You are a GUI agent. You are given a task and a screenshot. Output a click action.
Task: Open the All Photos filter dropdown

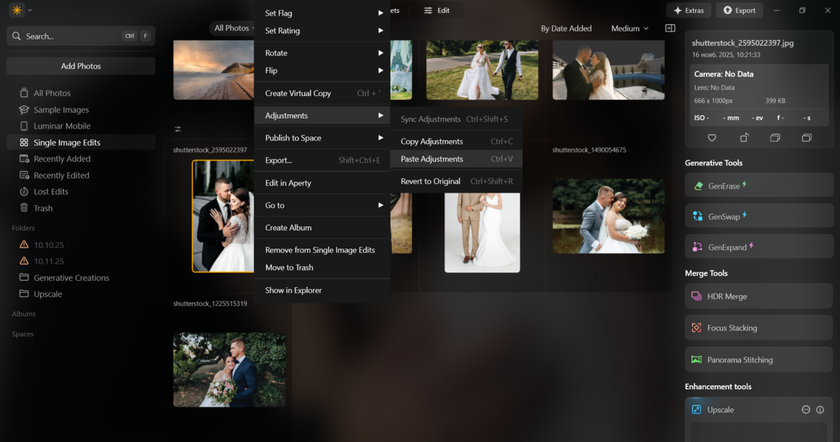click(235, 28)
